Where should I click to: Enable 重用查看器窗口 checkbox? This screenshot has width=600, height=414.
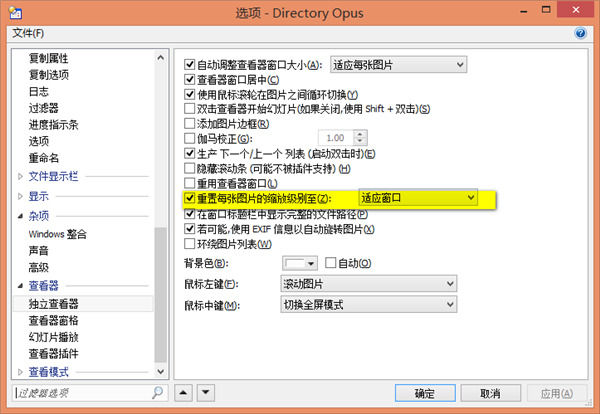point(189,183)
